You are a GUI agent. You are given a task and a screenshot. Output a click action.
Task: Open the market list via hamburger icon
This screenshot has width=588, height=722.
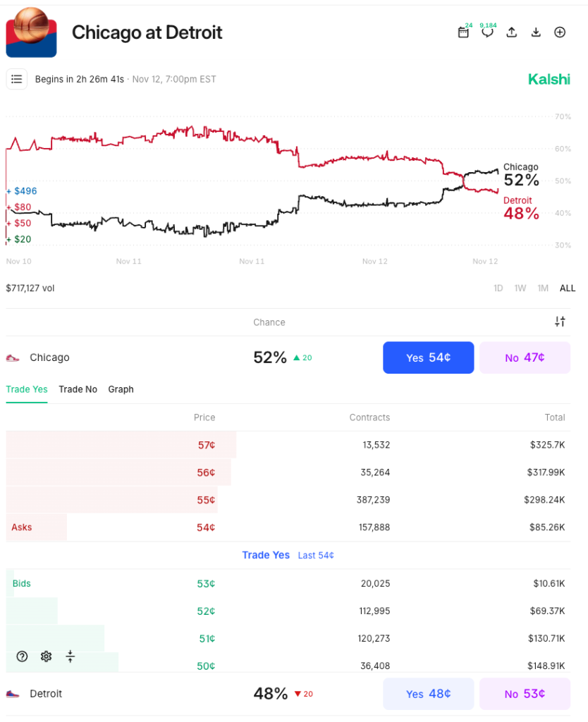coord(16,79)
